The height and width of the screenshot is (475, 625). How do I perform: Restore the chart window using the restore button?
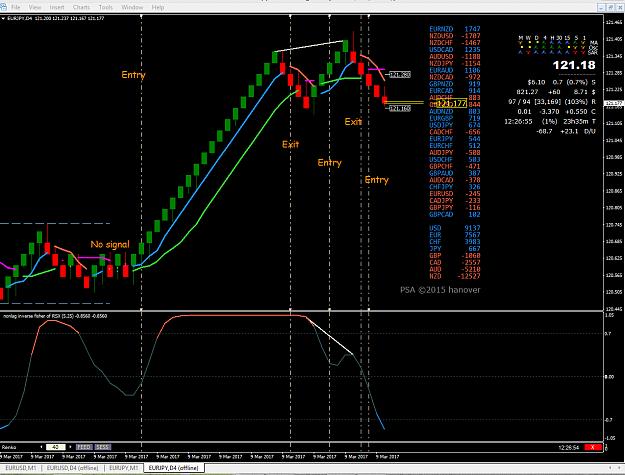click(610, 7)
